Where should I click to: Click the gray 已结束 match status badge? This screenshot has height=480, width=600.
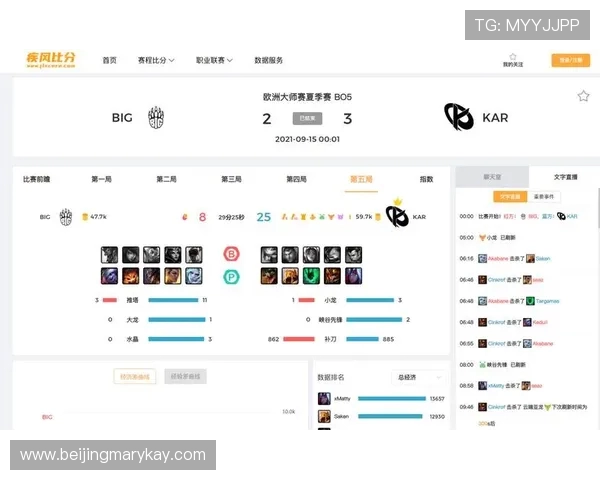(307, 118)
